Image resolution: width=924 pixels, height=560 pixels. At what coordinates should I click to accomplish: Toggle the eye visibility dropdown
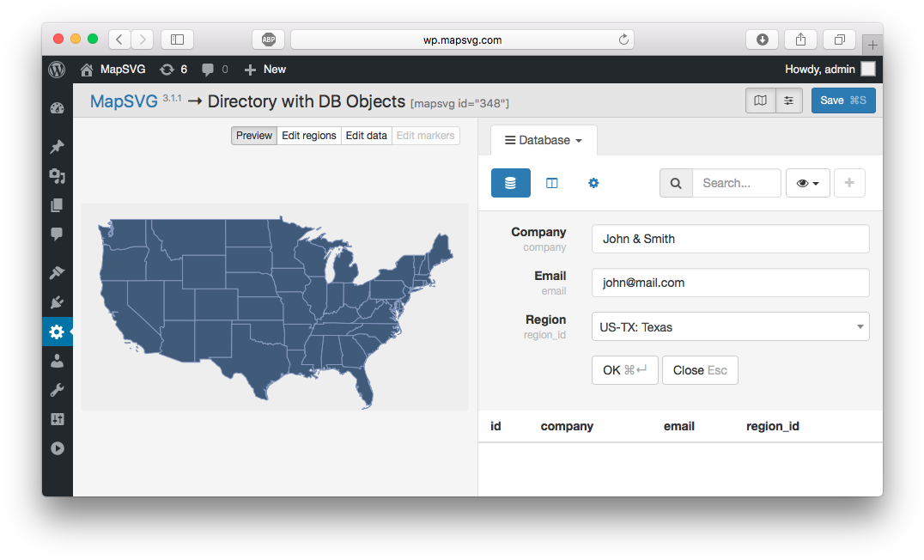pos(807,183)
